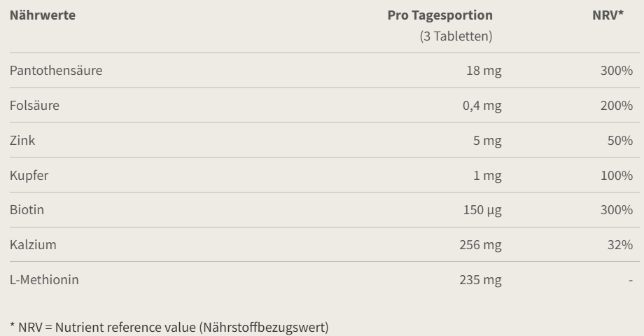Click the 235 mg amount
Screen dimensions: 644x336
coord(481,280)
